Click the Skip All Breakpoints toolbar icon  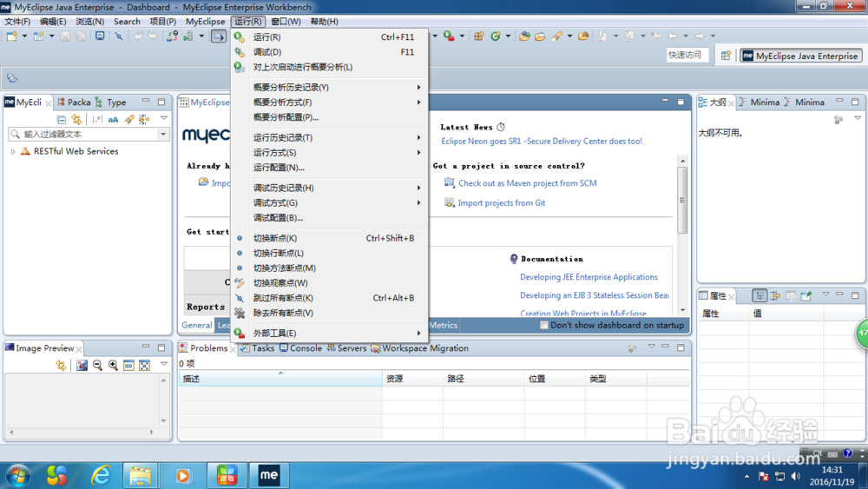pos(118,36)
